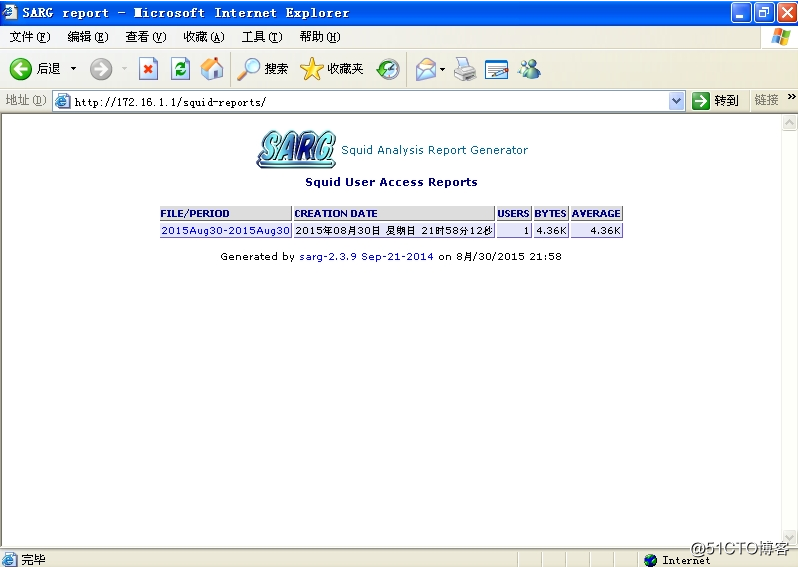Click the scrollbar down arrow

[789, 538]
